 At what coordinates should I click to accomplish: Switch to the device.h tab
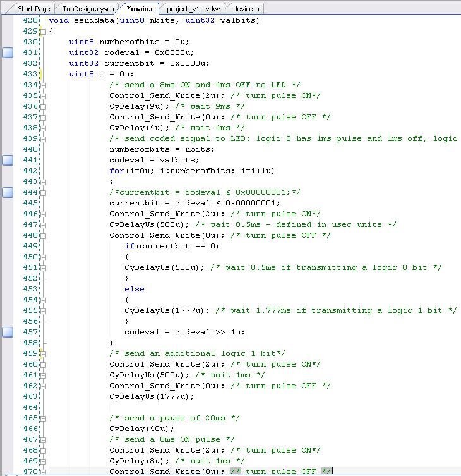(247, 9)
